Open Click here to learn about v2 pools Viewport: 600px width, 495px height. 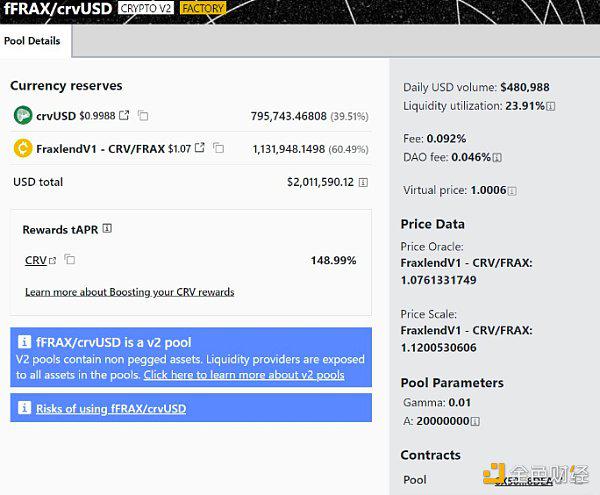tap(244, 375)
